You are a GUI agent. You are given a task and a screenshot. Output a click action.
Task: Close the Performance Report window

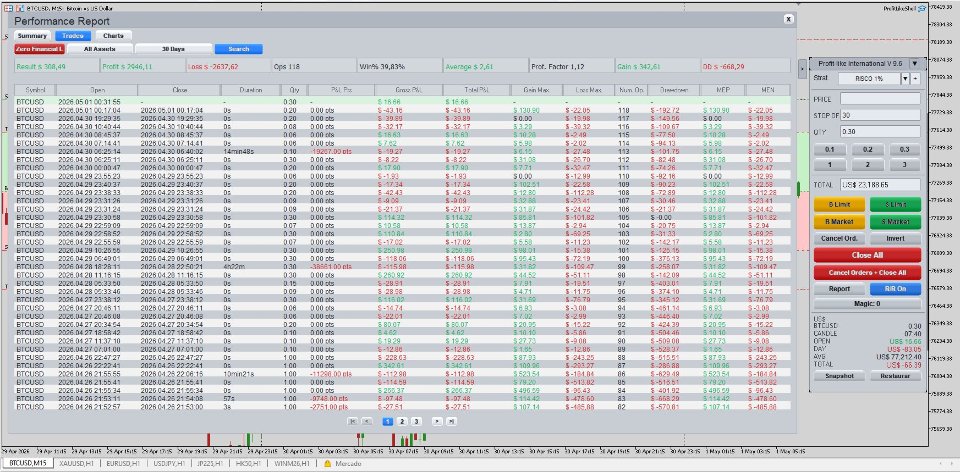click(x=789, y=19)
